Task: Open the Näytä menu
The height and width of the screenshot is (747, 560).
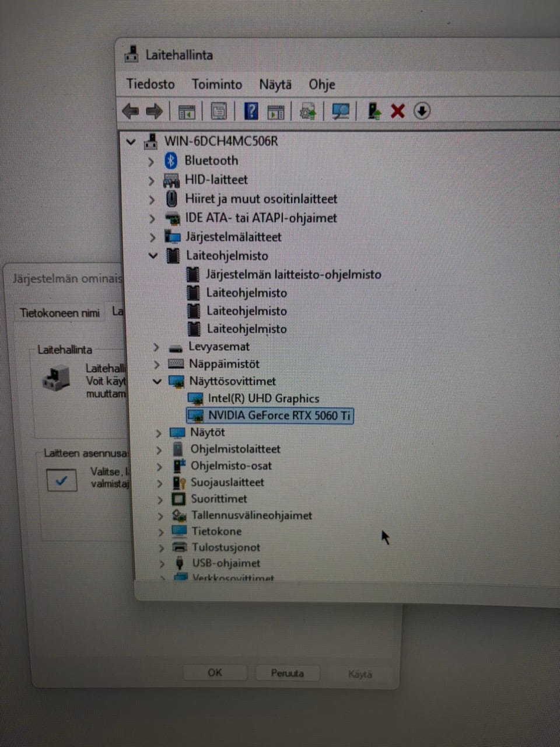Action: (x=275, y=85)
